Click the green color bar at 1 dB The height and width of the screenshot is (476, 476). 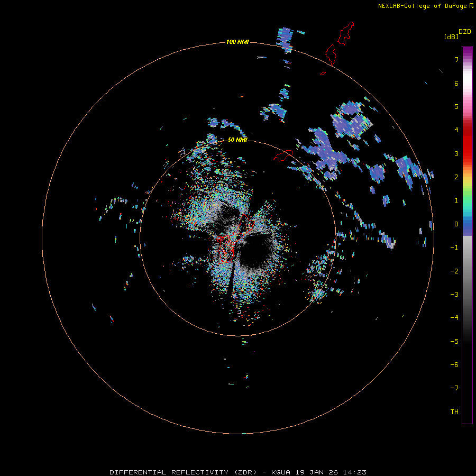click(467, 200)
